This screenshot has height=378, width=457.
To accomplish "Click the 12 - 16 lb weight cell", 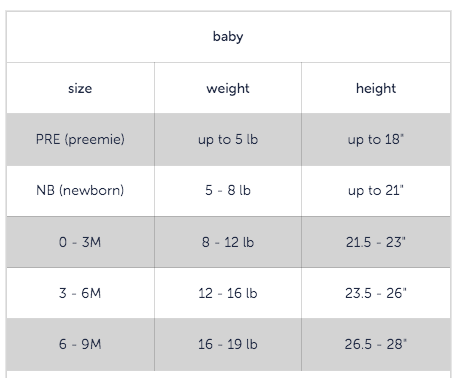I will tap(228, 293).
